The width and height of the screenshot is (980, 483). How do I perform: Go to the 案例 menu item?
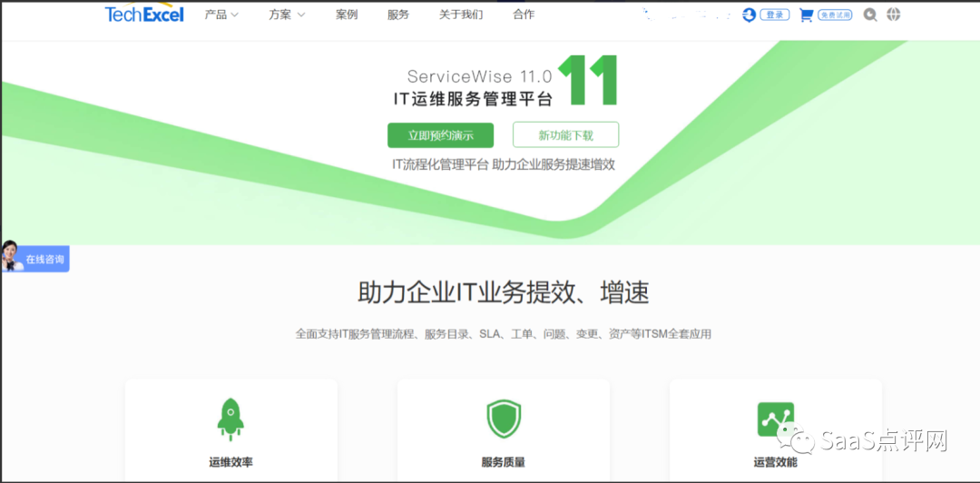[347, 15]
